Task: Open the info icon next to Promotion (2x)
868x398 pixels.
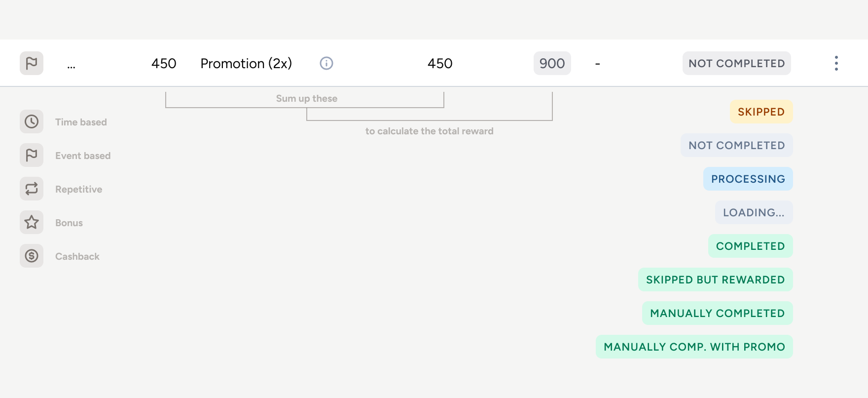Action: (x=326, y=63)
